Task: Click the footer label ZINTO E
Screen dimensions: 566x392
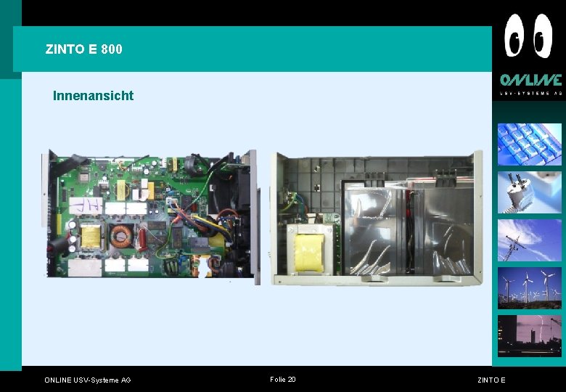Action: (491, 380)
